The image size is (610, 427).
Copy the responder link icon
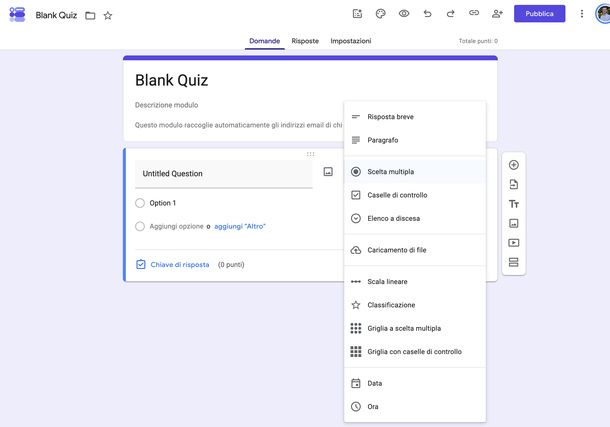[x=474, y=13]
